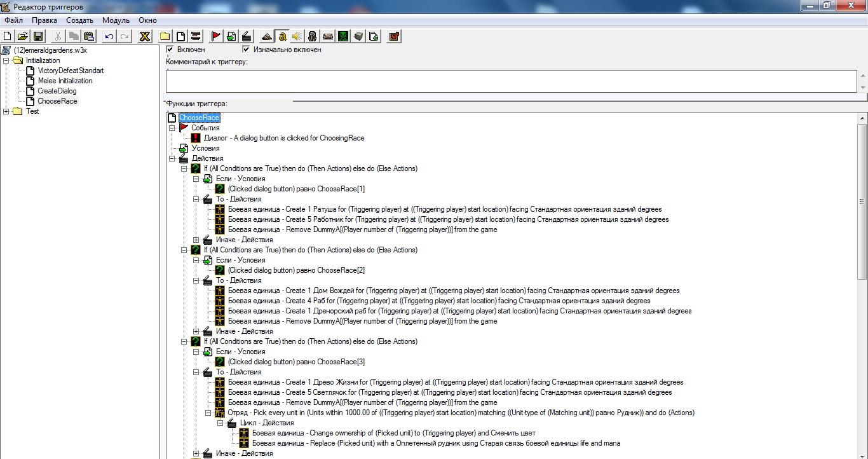This screenshot has height=459, width=868.
Task: Launch Test Map from the toolbar
Action: point(394,36)
